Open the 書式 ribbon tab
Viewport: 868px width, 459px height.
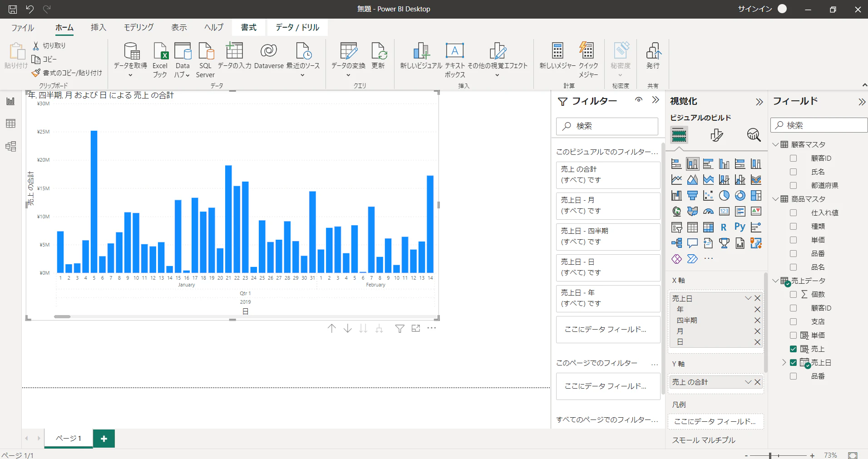[x=249, y=28]
